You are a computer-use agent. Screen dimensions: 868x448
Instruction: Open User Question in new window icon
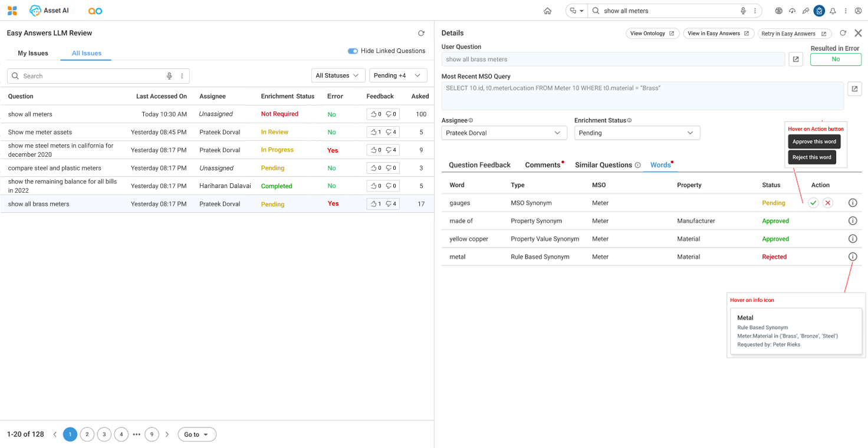coord(795,60)
